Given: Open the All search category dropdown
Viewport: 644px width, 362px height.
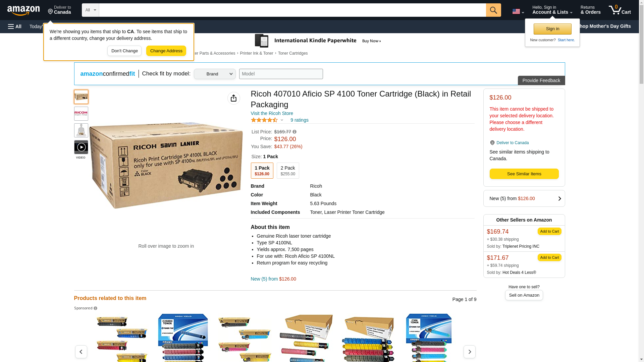Looking at the screenshot, I should [90, 10].
